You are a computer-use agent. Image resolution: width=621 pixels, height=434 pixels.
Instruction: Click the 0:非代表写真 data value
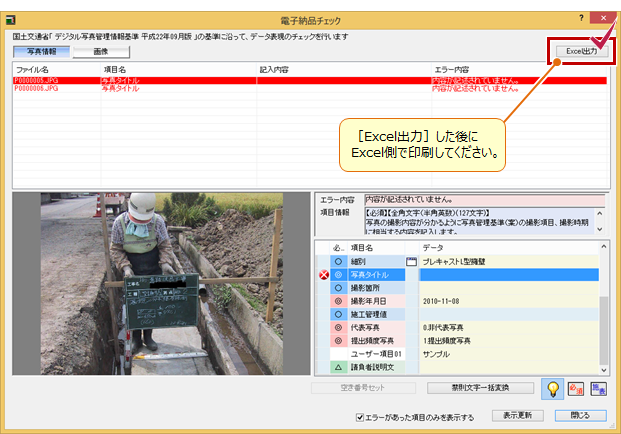(x=443, y=327)
